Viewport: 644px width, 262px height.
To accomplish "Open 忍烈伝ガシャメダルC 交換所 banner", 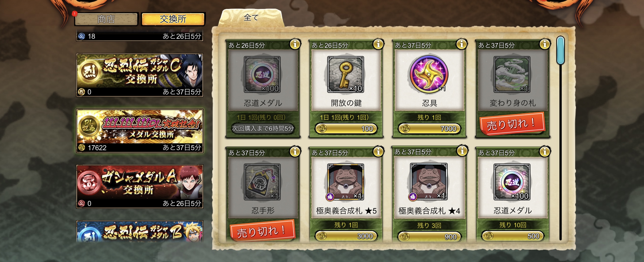I will (x=140, y=75).
